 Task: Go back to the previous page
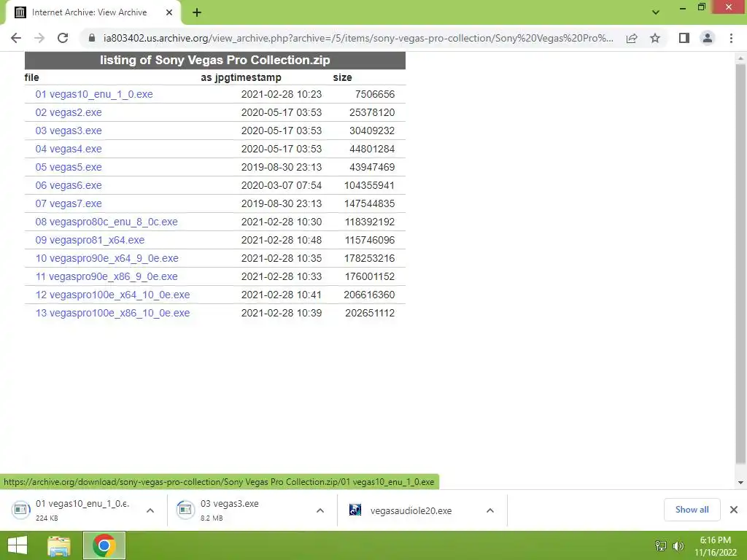click(x=16, y=38)
